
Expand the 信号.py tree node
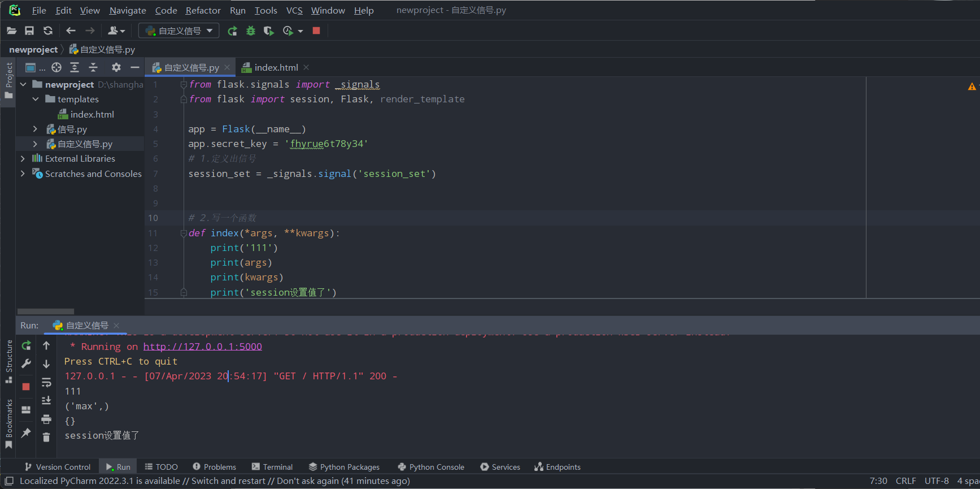[36, 129]
